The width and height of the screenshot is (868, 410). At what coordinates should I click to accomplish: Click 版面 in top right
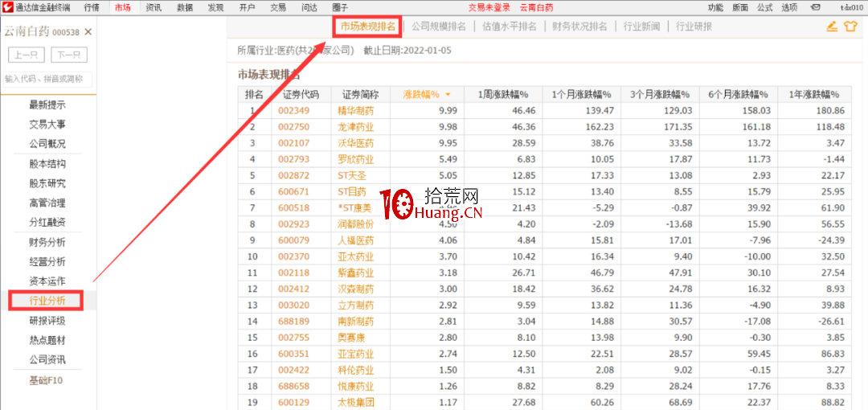point(740,7)
